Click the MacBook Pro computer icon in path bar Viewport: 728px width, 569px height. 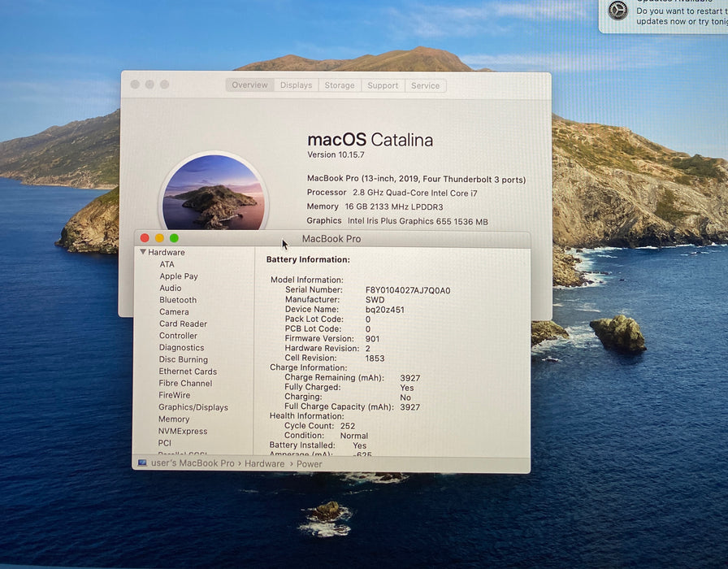tap(142, 463)
